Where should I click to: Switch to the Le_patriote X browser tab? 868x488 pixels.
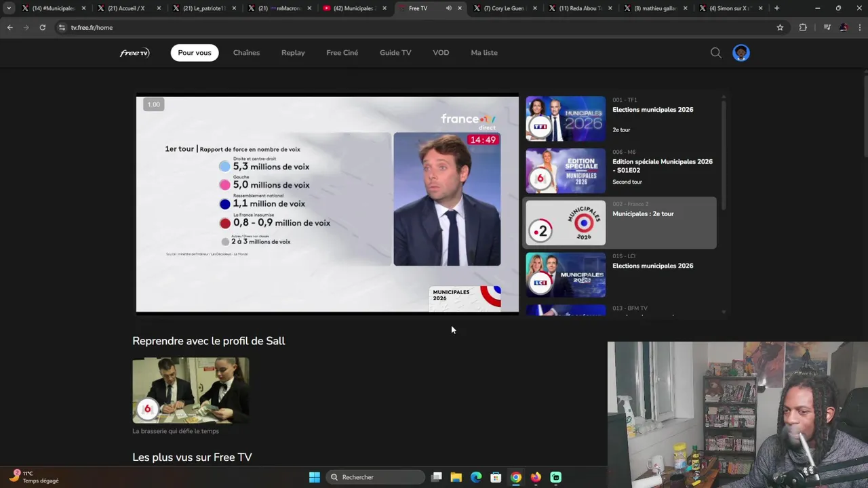[203, 8]
